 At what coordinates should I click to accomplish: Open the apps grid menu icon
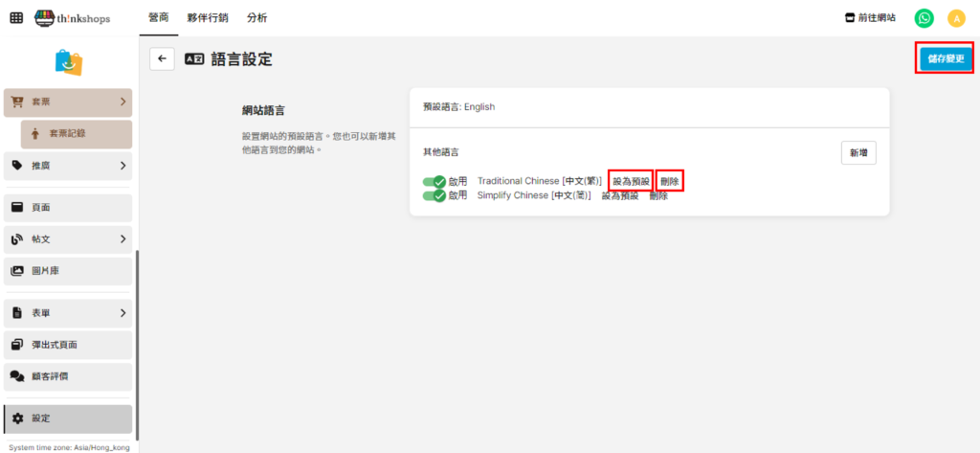click(16, 18)
